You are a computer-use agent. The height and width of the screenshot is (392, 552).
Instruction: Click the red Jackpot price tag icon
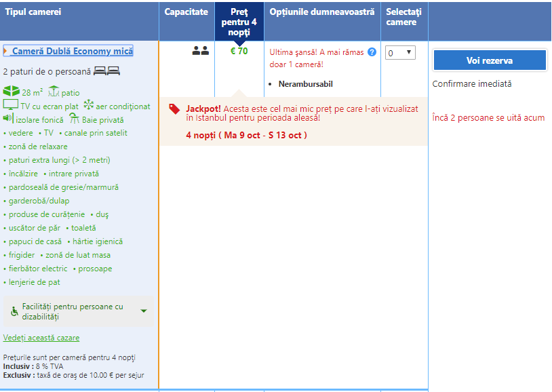click(x=175, y=109)
